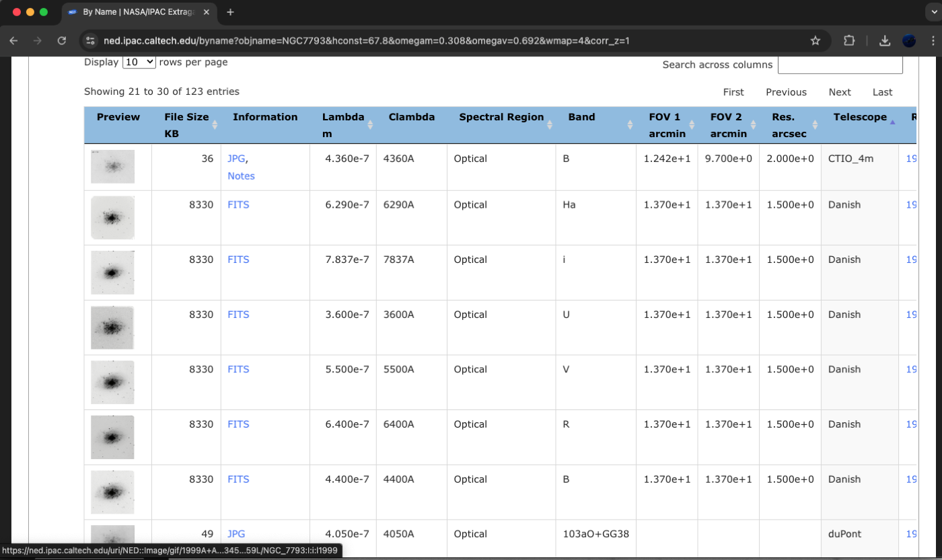
Task: Open the rows per page dropdown
Action: point(139,62)
